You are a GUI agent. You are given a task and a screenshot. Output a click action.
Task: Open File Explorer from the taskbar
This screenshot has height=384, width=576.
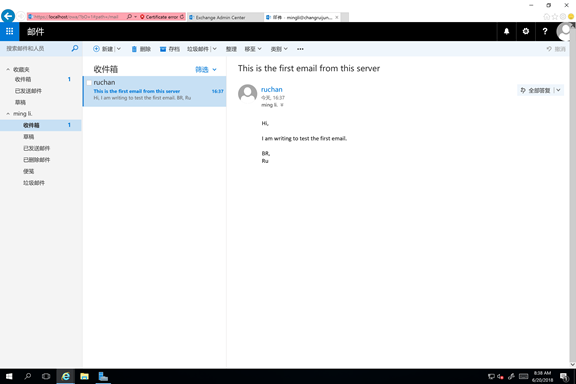[84, 376]
